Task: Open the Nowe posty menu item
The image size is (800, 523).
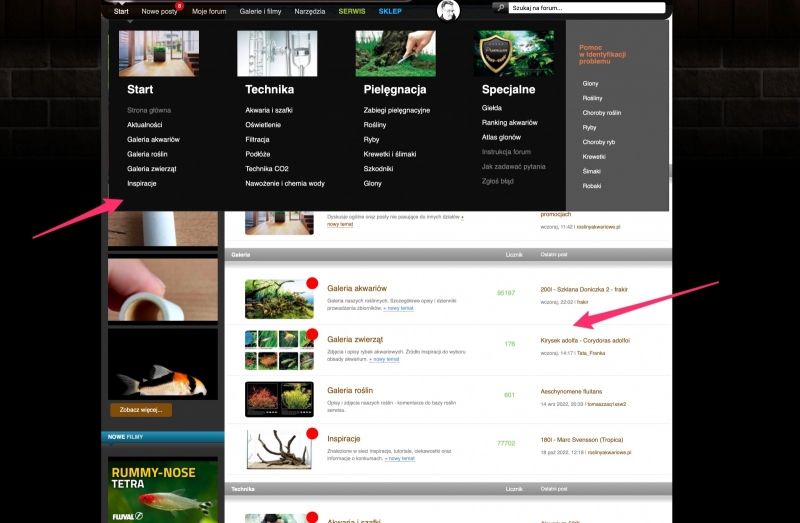Action: point(159,11)
